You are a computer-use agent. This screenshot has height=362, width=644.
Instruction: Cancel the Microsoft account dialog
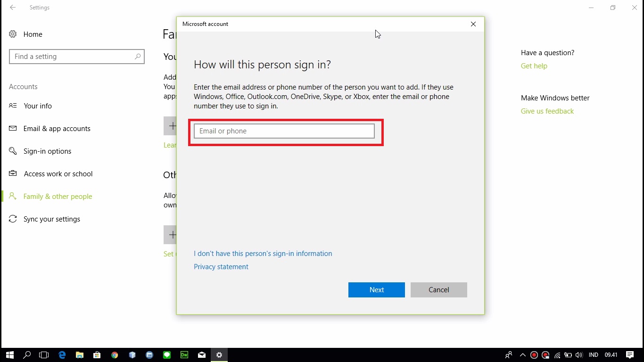(x=439, y=290)
